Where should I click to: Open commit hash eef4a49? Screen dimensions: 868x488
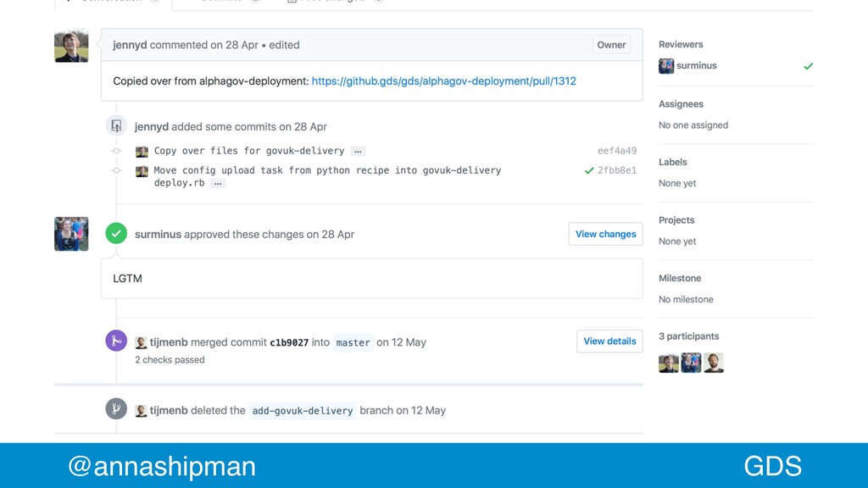(617, 151)
